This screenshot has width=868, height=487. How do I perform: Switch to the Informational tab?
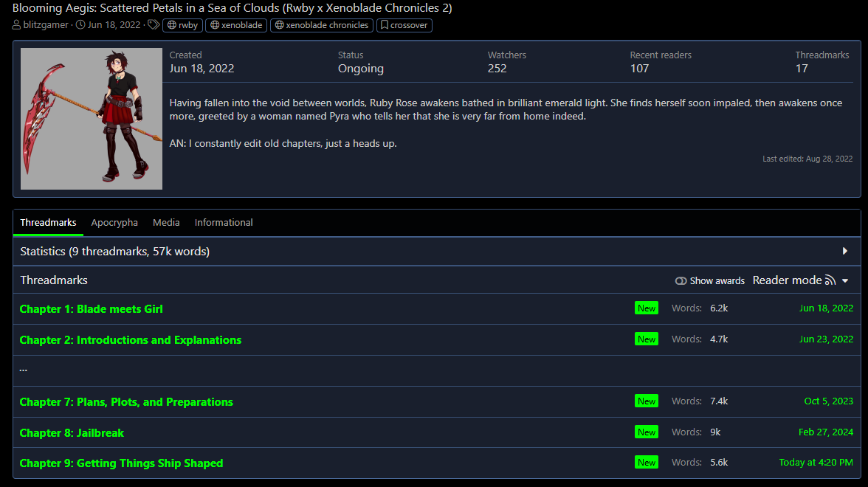coord(224,223)
